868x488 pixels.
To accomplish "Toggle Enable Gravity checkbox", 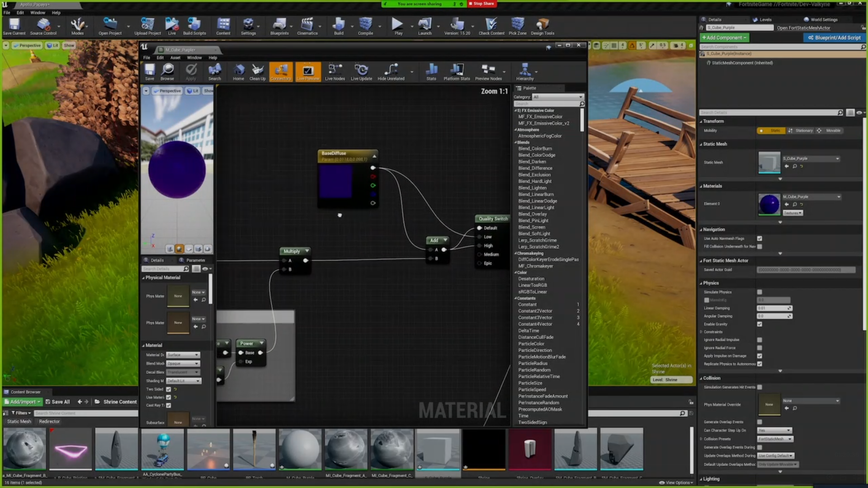I will (x=759, y=324).
